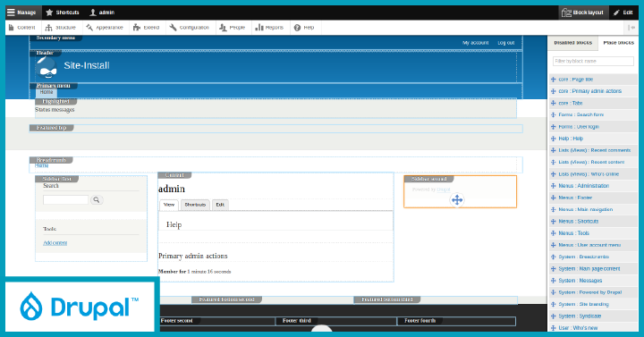Select System : Site branding block

pyautogui.click(x=583, y=304)
